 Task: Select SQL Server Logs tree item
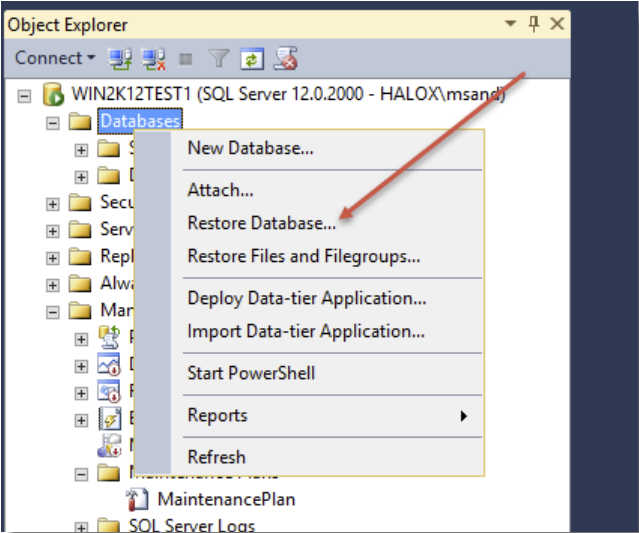pos(192,526)
